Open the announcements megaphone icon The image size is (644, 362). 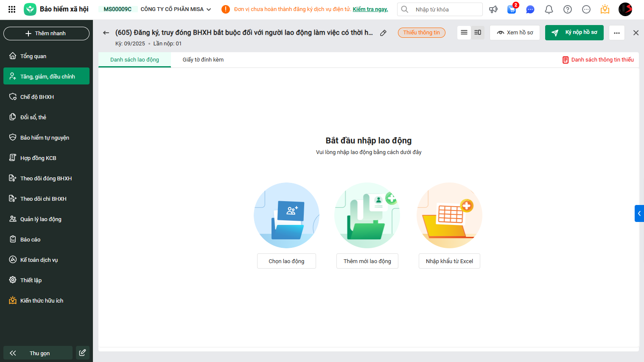[493, 9]
